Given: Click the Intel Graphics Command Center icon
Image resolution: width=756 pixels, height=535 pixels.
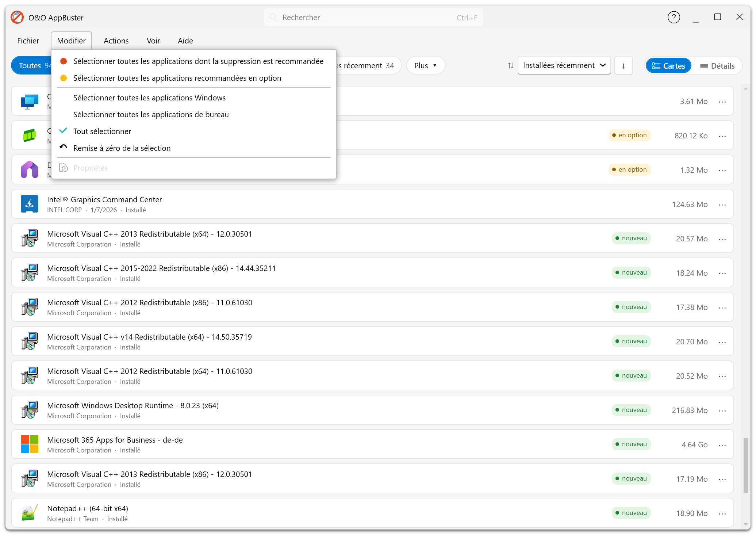Looking at the screenshot, I should [x=30, y=204].
